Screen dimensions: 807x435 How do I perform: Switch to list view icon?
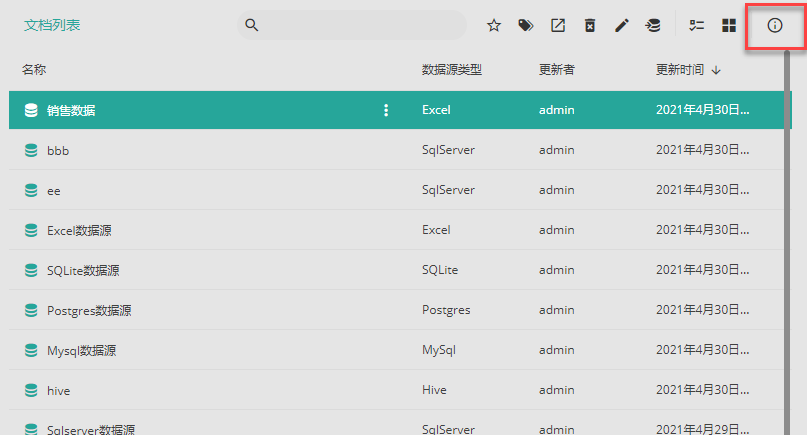(696, 25)
